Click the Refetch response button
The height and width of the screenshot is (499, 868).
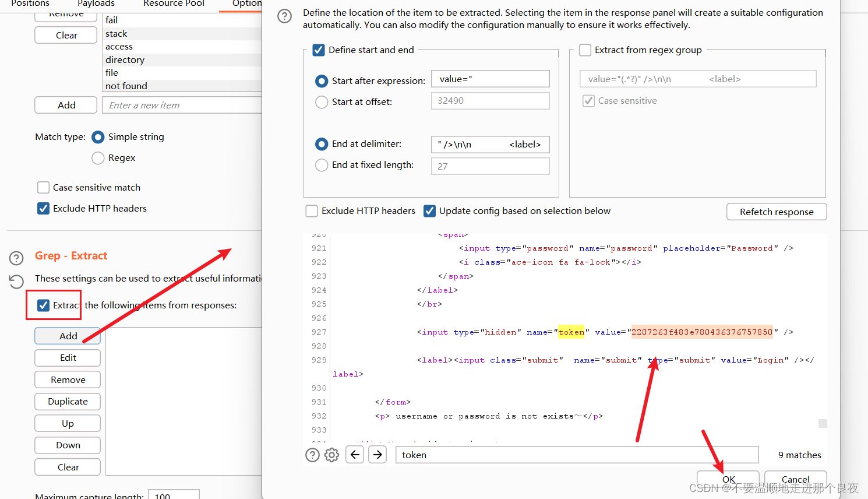tap(777, 212)
